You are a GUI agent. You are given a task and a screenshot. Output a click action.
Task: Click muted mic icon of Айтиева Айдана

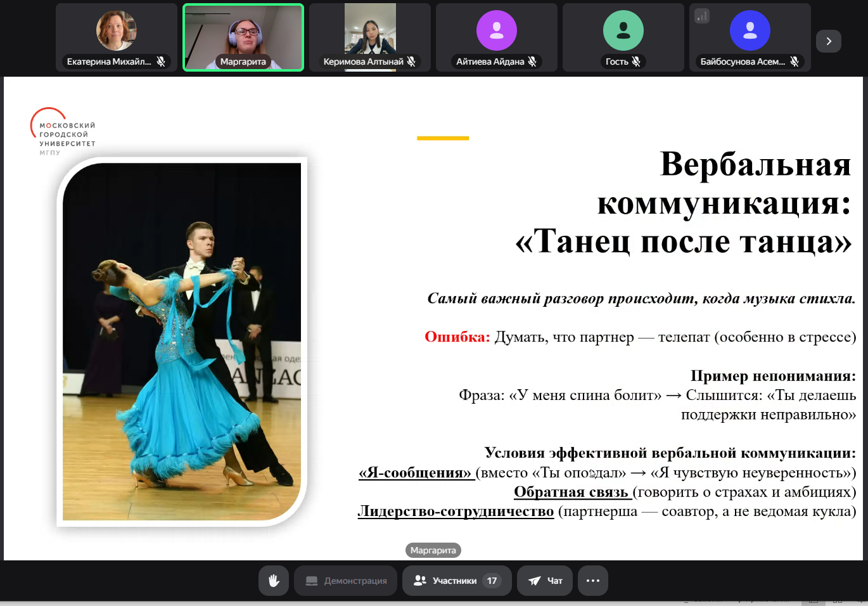click(x=532, y=61)
